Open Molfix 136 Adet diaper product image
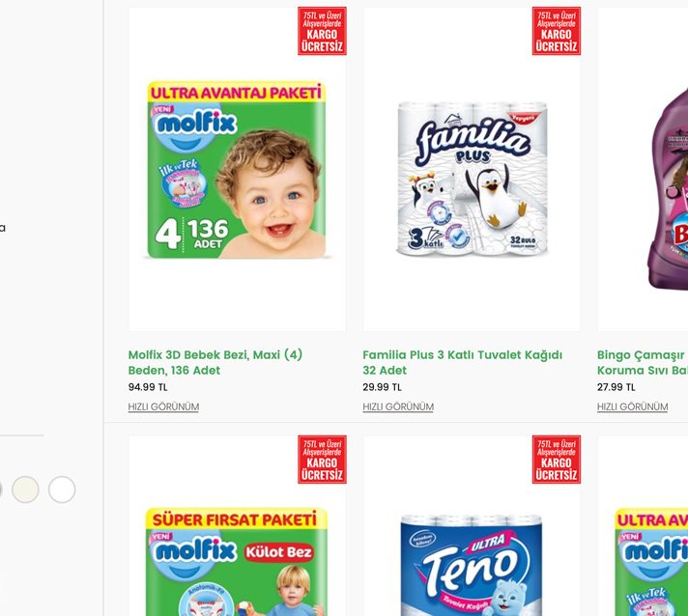This screenshot has width=688, height=616. (x=237, y=170)
